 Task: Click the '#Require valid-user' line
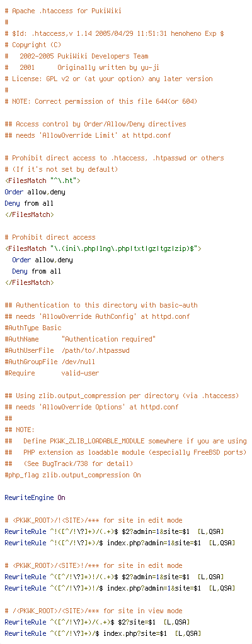52,373
